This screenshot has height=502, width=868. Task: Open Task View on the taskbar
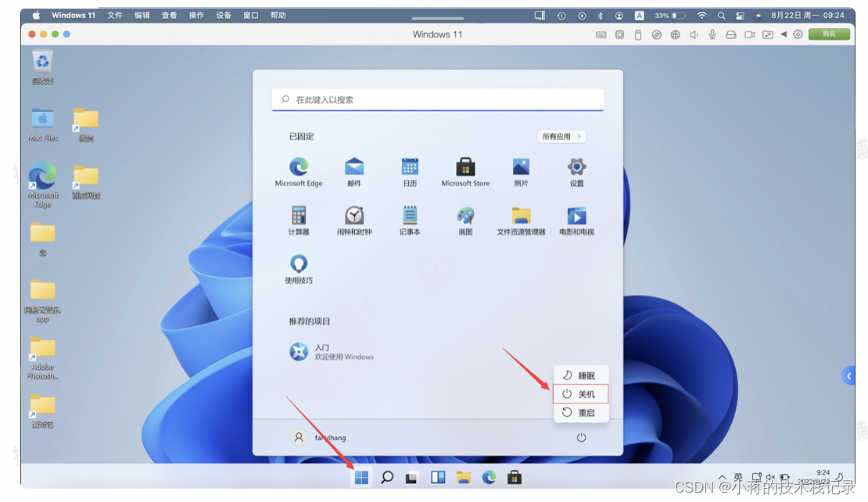coord(411,478)
